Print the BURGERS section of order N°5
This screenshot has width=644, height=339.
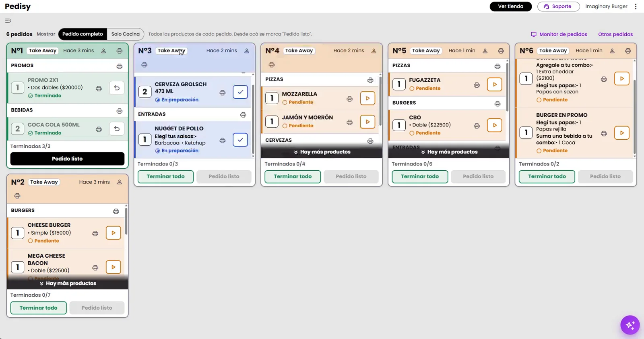[x=497, y=103]
